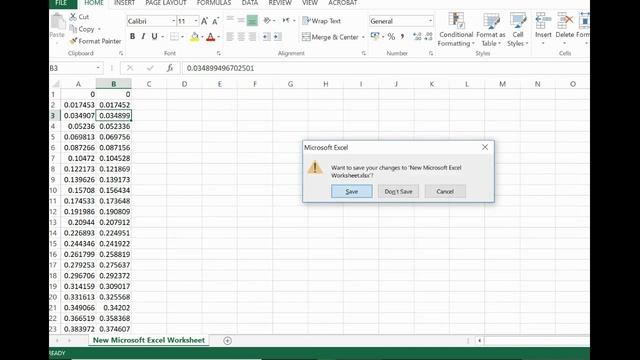Screen dimensions: 640x360
Task: Click Save in the dialog
Action: (351, 191)
